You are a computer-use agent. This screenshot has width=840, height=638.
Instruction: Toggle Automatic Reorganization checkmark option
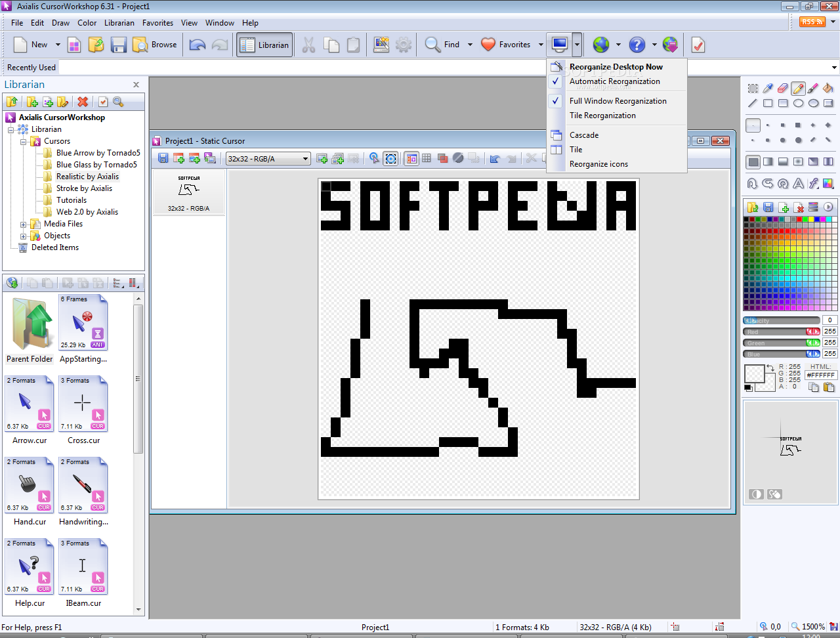(615, 81)
